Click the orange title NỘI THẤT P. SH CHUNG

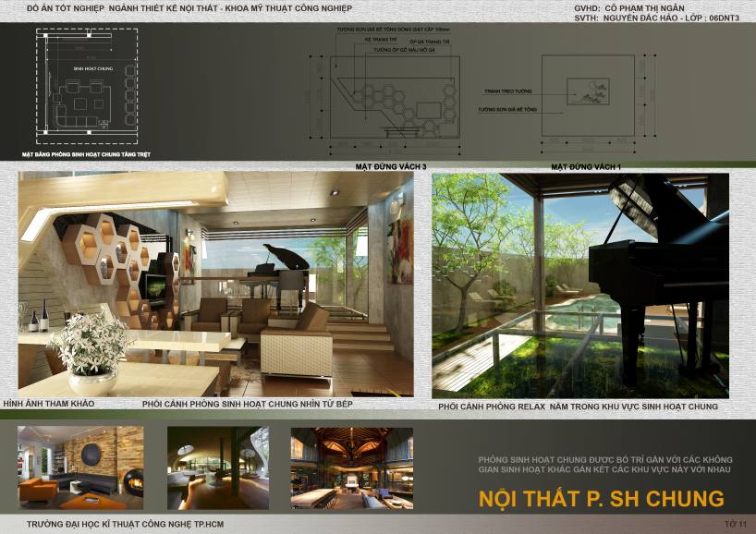[x=602, y=499]
